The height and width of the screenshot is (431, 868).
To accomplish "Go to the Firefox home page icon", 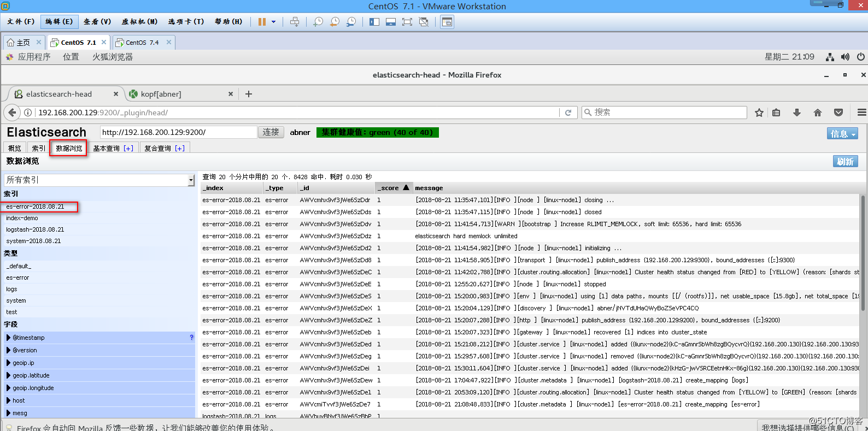I will (818, 113).
